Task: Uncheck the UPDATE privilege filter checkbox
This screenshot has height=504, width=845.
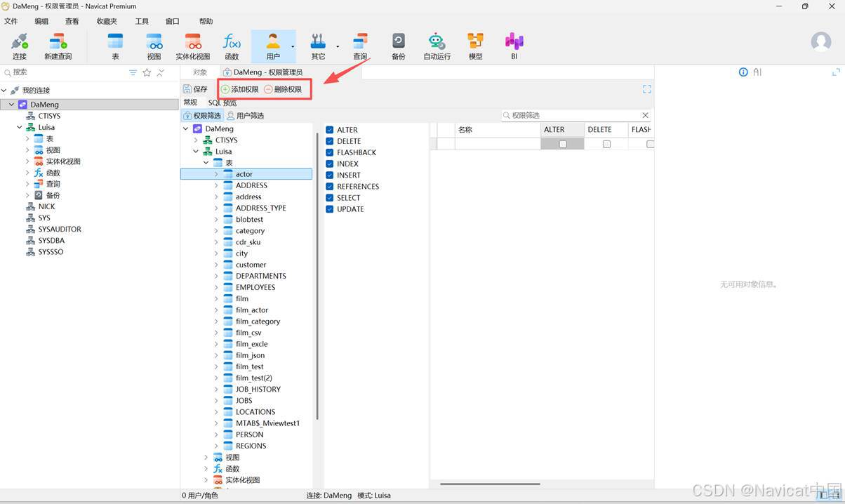Action: [x=329, y=209]
